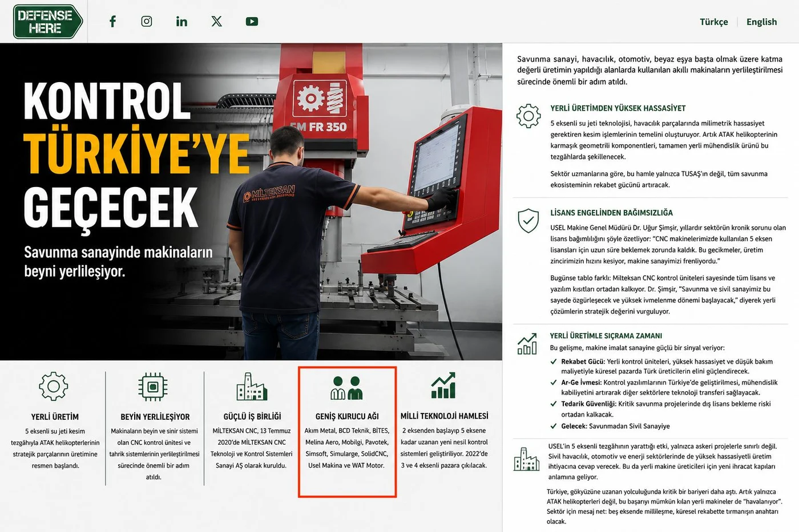
Task: Click the factory icon above Güçlü İş Birliği
Action: [252, 387]
